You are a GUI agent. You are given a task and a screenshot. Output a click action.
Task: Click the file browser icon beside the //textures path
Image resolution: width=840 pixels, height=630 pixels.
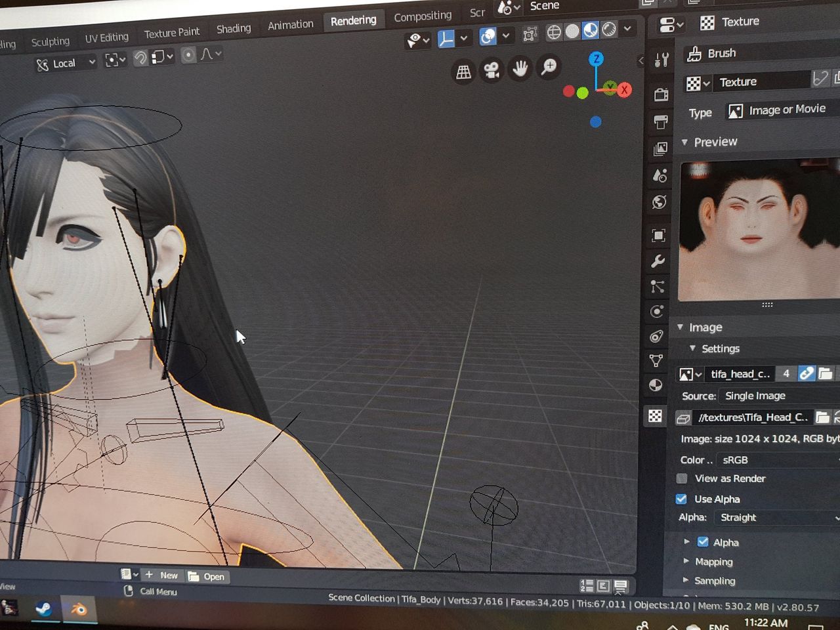pyautogui.click(x=822, y=417)
